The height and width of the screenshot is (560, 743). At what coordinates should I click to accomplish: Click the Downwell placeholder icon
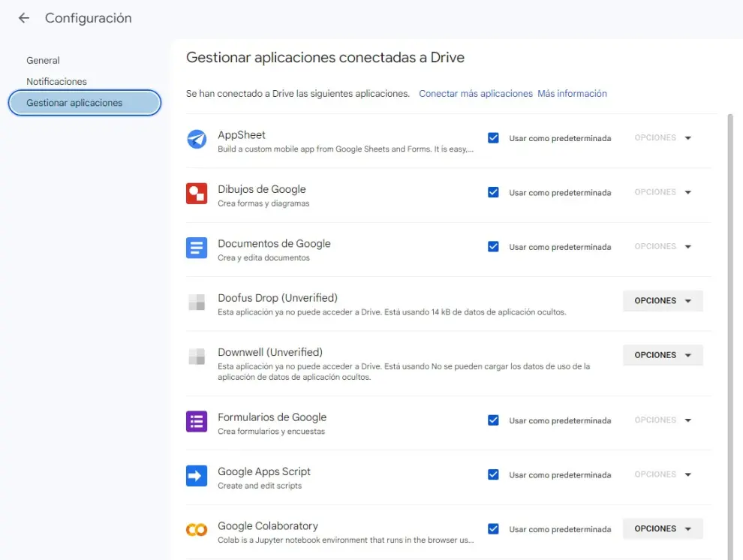pos(197,357)
